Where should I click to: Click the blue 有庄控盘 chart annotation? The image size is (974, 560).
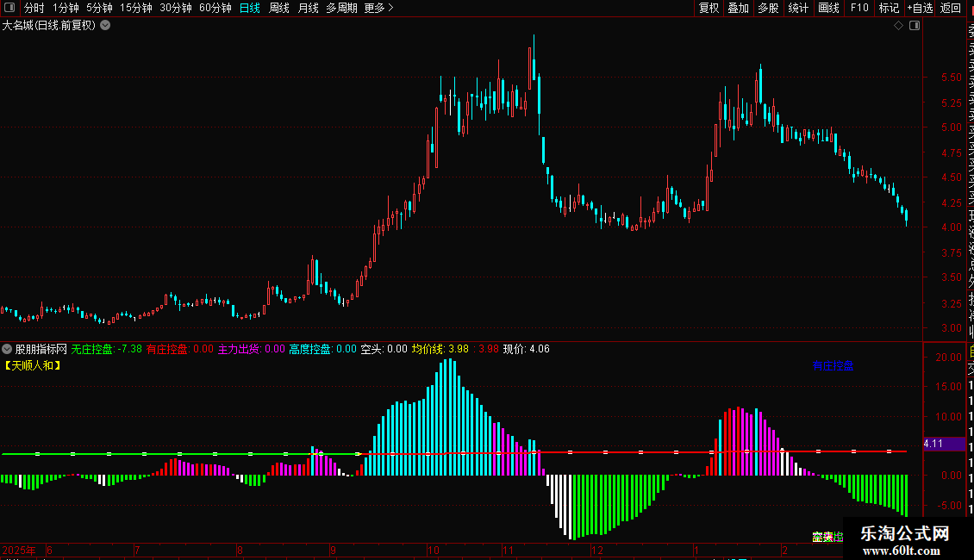833,365
